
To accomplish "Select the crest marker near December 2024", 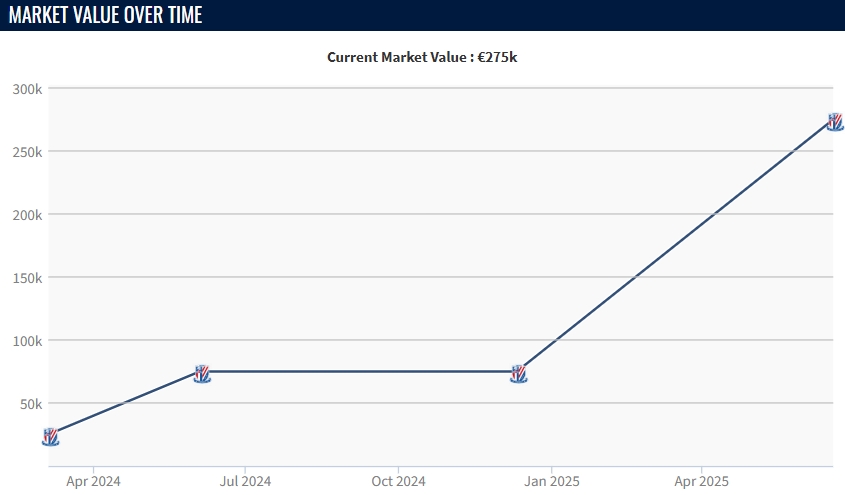I will point(518,374).
